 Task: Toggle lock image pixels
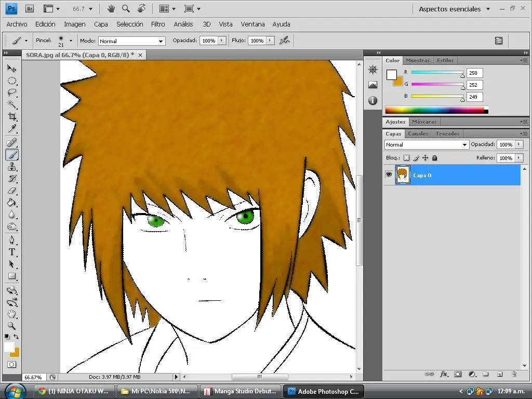coord(416,158)
